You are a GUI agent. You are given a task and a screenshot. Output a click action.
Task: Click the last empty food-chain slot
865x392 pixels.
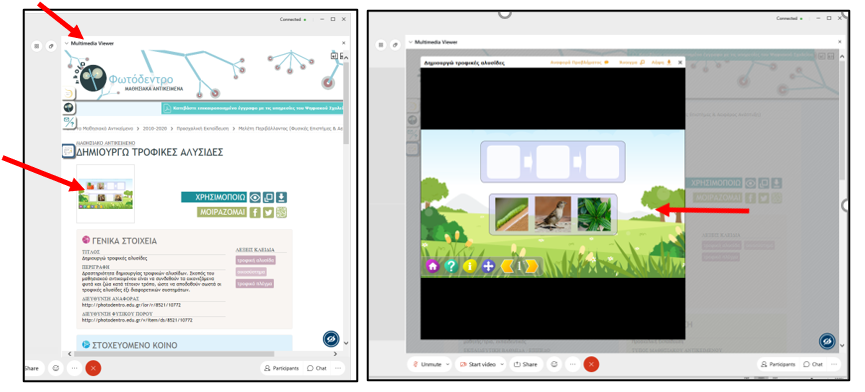(x=602, y=162)
